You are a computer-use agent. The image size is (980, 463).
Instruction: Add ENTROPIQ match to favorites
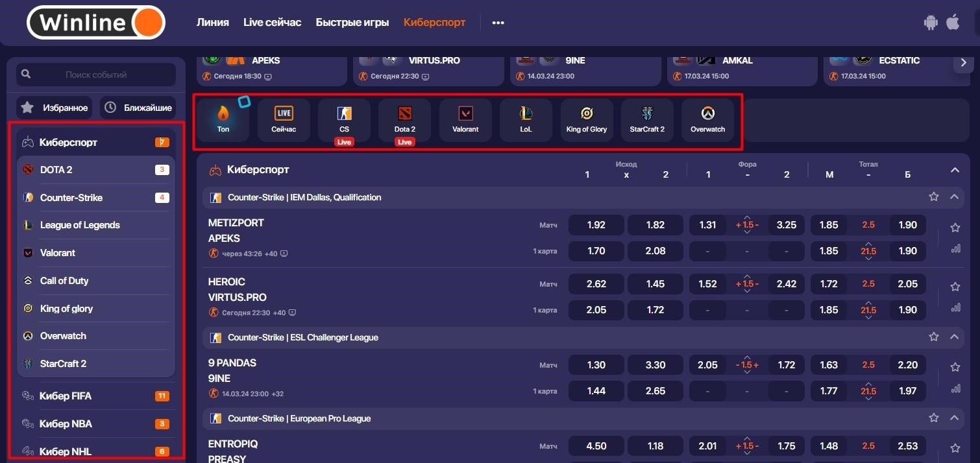pos(955,448)
